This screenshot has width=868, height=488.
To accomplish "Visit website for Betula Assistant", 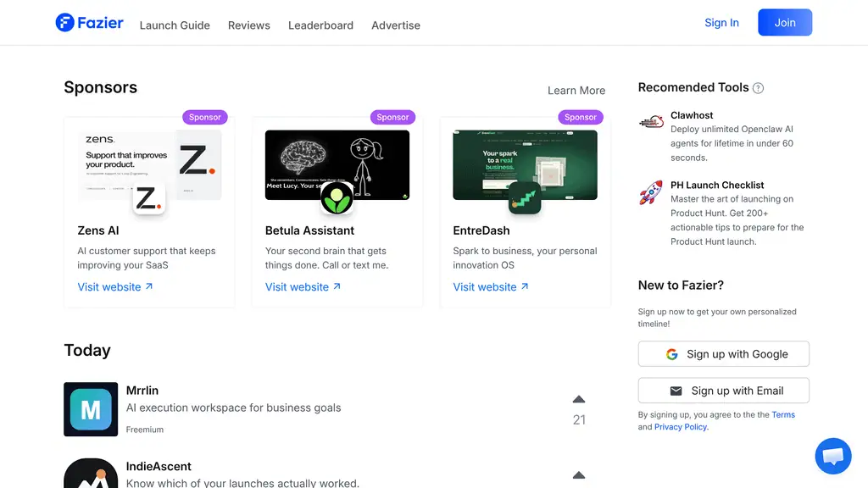I will 303,286.
